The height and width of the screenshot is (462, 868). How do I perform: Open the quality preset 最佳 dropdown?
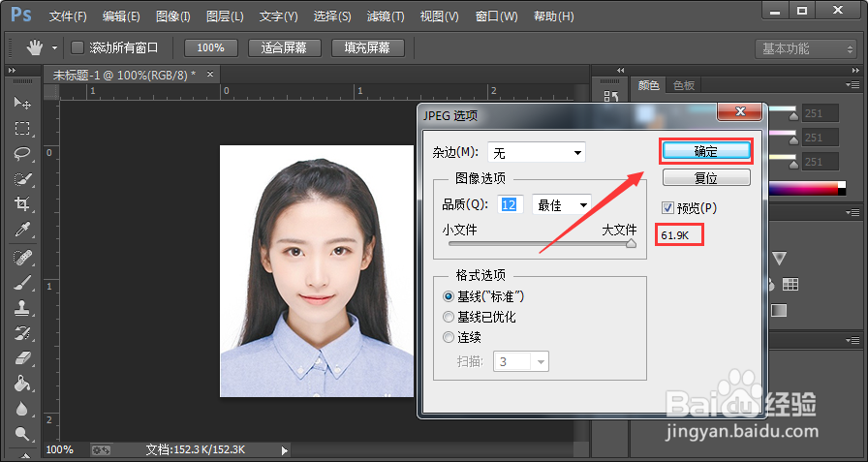click(561, 204)
